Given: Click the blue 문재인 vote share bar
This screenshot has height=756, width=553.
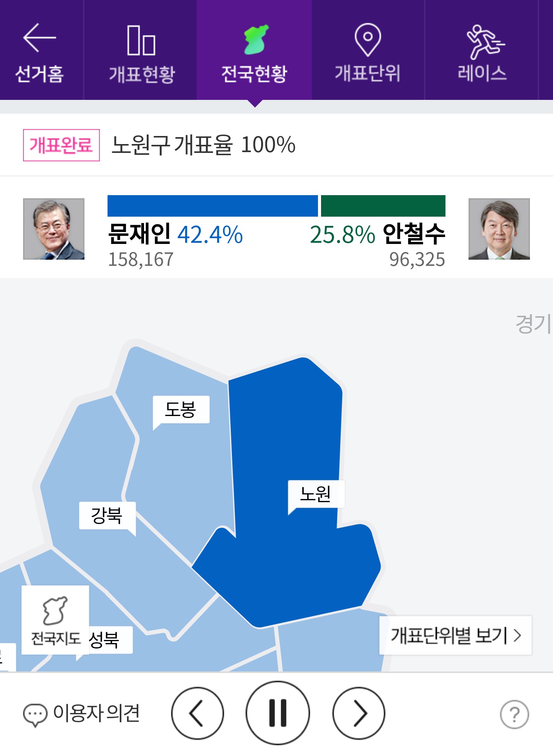Looking at the screenshot, I should 212,206.
